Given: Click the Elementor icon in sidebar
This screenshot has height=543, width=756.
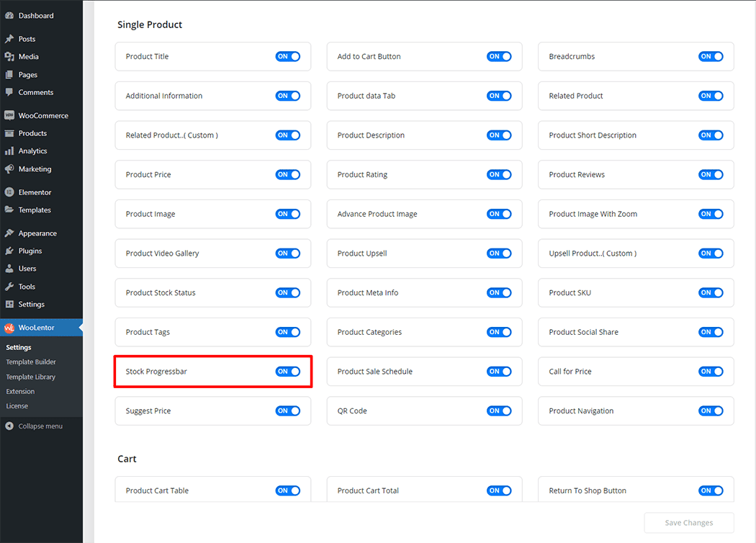Looking at the screenshot, I should click(9, 192).
